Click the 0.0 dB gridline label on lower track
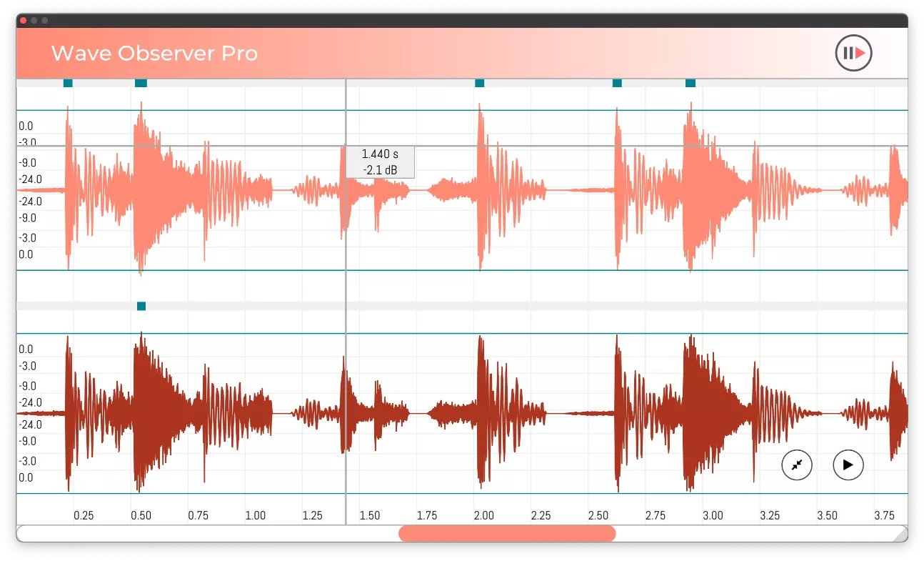The width and height of the screenshot is (924, 561). [25, 349]
